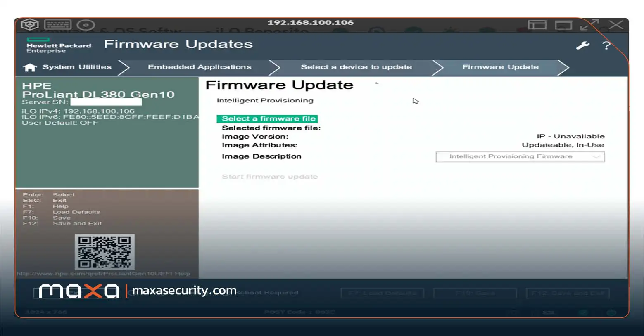The image size is (644, 336).
Task: Click the Image Description dropdown chevron
Action: coord(596,157)
